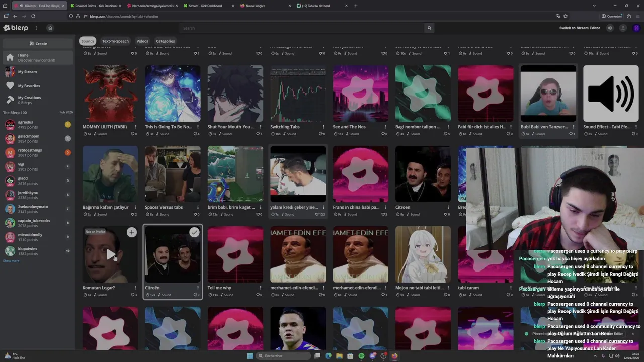Switch to Videos tab
The width and height of the screenshot is (644, 362).
(x=142, y=41)
